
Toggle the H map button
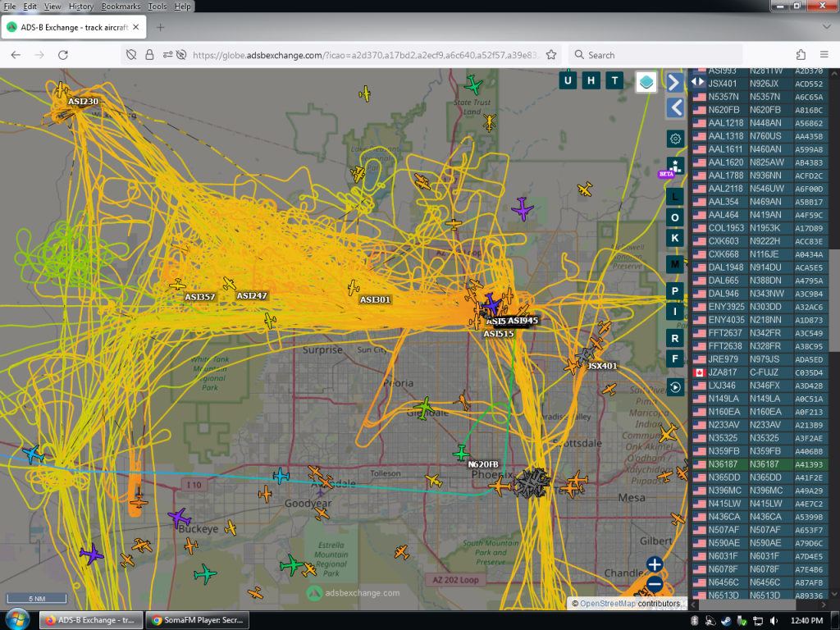[591, 80]
